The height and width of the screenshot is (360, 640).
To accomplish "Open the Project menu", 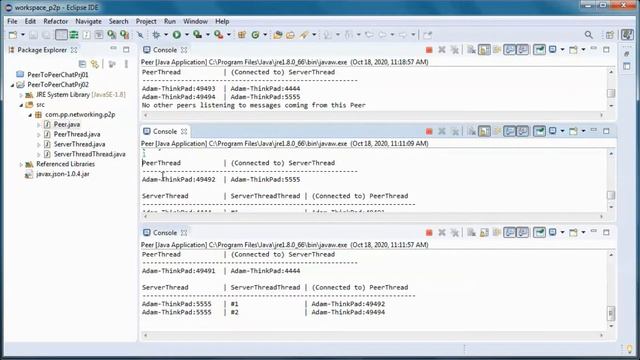I will (146, 21).
